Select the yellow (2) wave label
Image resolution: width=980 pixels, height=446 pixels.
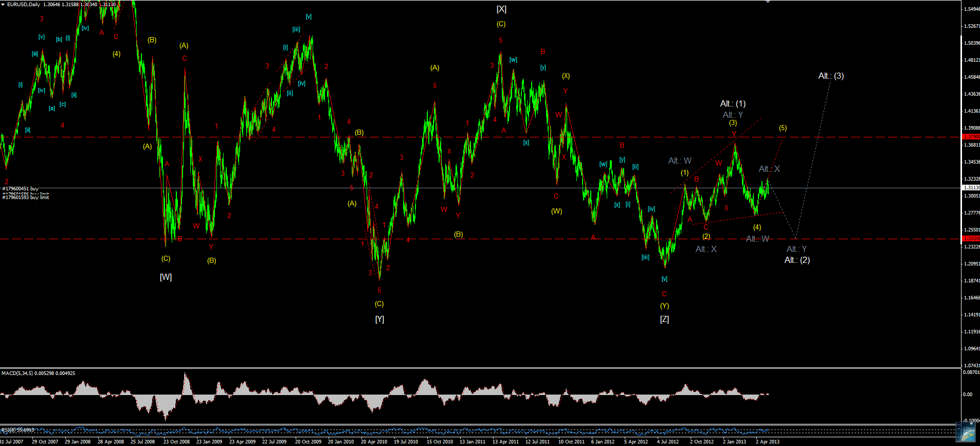click(x=706, y=237)
